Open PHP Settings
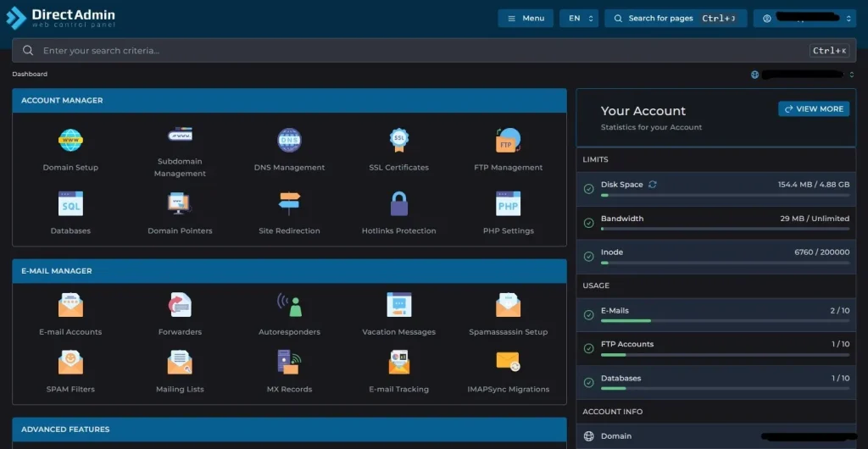This screenshot has height=449, width=868. (508, 204)
